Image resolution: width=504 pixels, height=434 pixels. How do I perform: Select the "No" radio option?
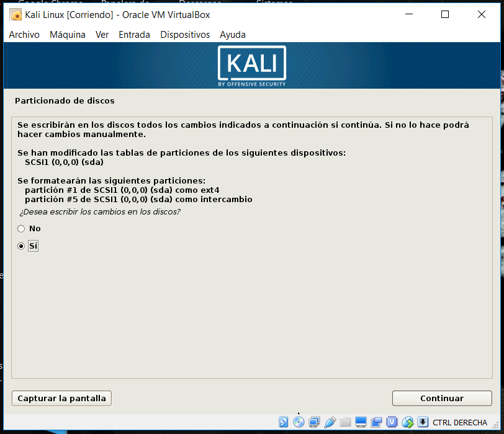21,229
